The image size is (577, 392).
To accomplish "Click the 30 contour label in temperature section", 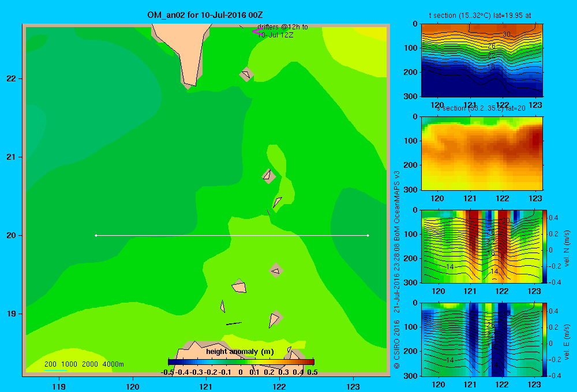I will (507, 35).
